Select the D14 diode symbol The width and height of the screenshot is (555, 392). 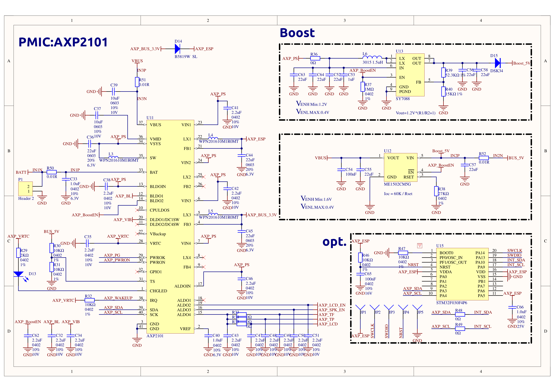click(177, 49)
